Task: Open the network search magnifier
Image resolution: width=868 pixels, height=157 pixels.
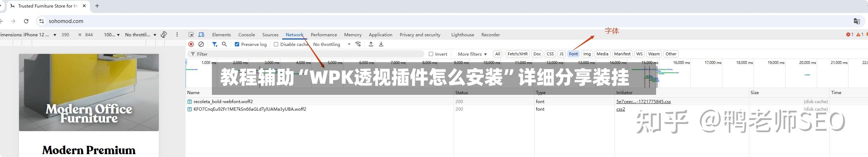Action: point(224,44)
